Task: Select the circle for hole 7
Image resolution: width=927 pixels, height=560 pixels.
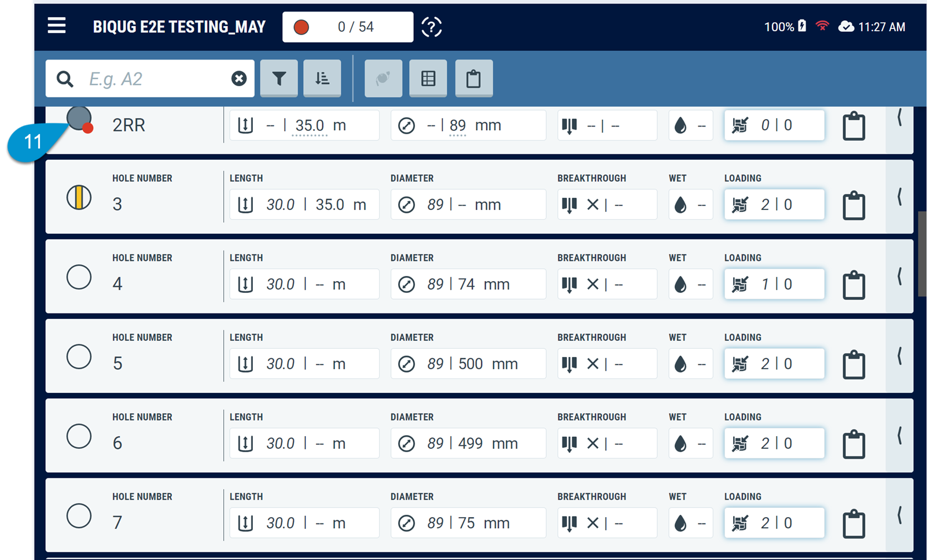Action: [79, 515]
